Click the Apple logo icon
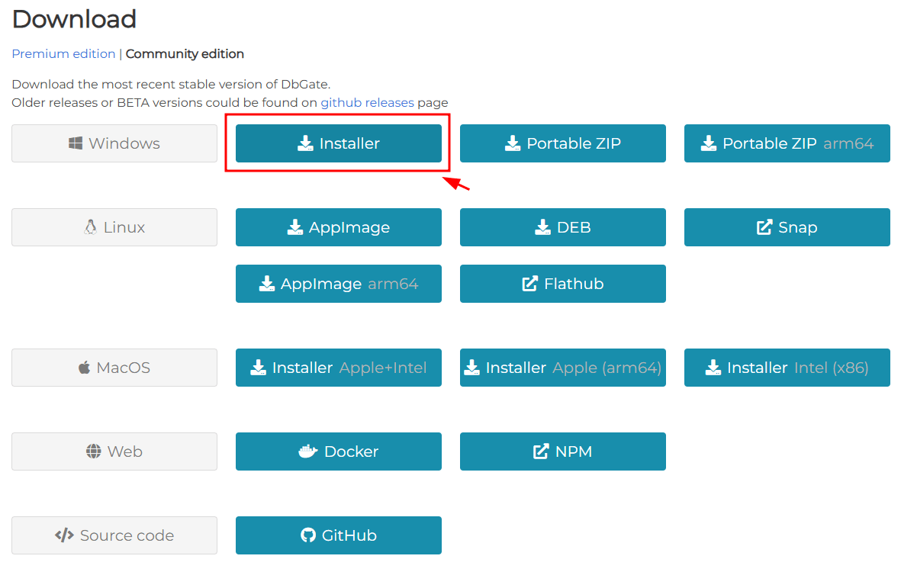The width and height of the screenshot is (901, 588). 84,368
